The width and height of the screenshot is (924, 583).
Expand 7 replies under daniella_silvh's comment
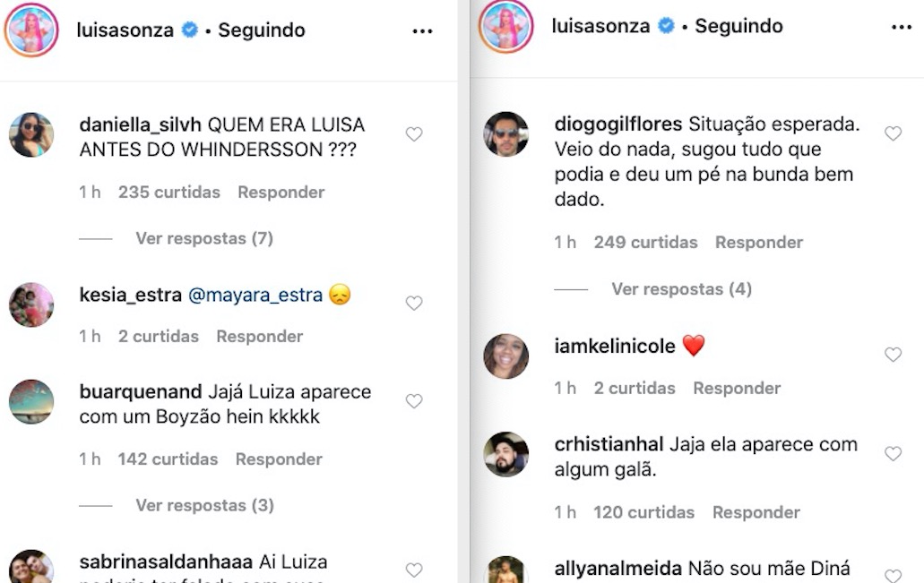(204, 238)
